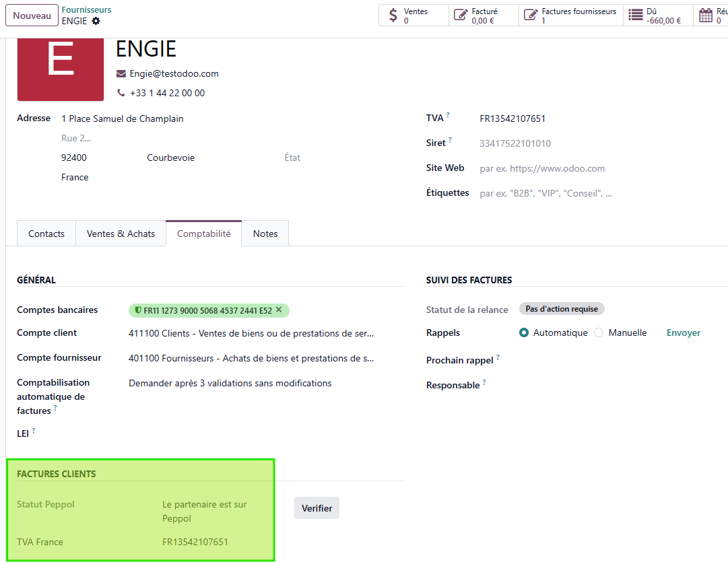Open Dû -660,00 € stat button
The width and height of the screenshot is (728, 562).
(x=659, y=15)
